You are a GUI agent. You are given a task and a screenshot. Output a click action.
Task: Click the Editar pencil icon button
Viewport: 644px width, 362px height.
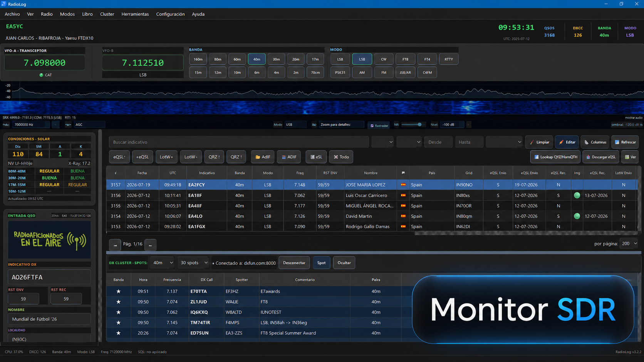pyautogui.click(x=567, y=142)
